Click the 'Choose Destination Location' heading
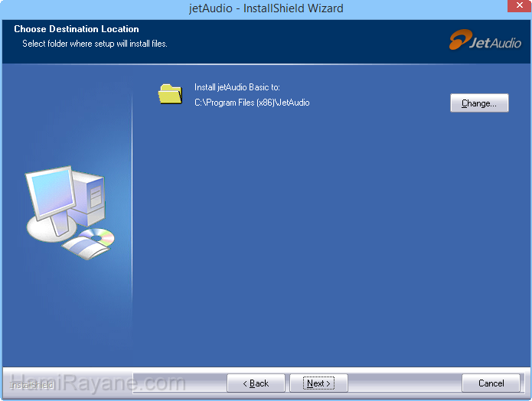The width and height of the screenshot is (532, 401). tap(77, 29)
